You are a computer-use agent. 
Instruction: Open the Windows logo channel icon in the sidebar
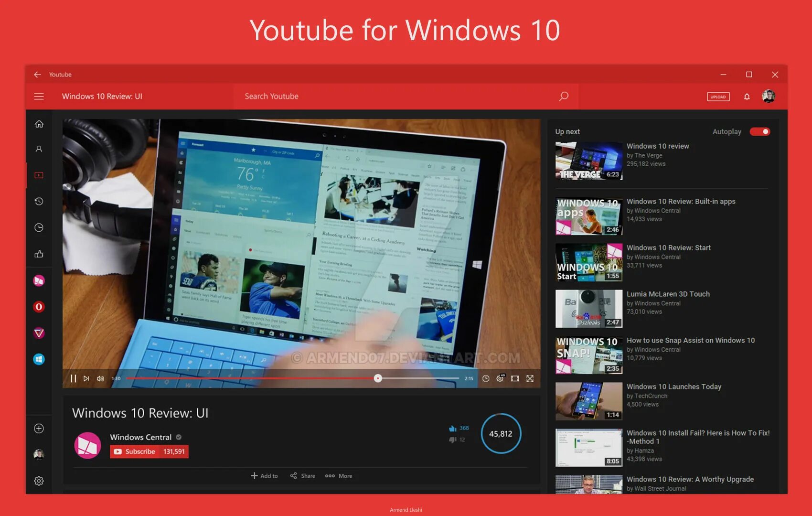coord(39,359)
